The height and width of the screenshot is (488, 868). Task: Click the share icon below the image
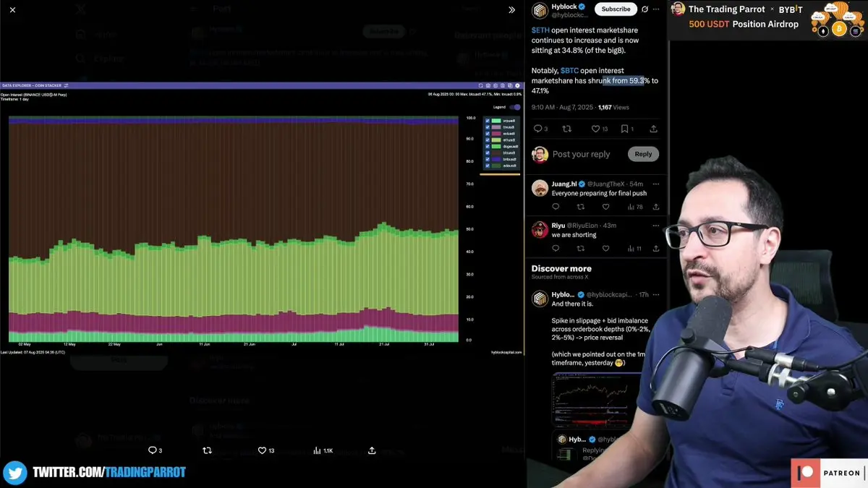coord(372,450)
